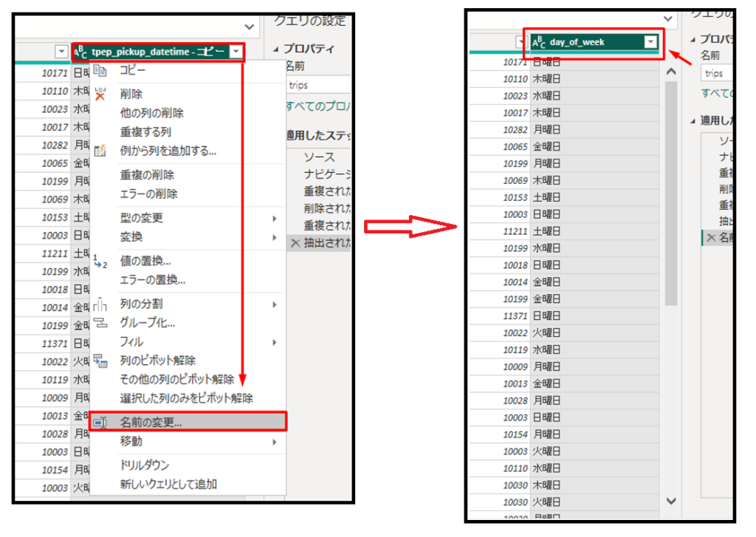Expand the formula bar chevron in the right screenshot

667,18
